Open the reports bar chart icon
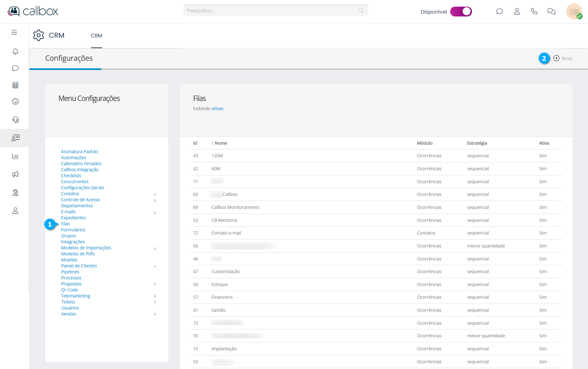The image size is (588, 369). pyautogui.click(x=15, y=156)
